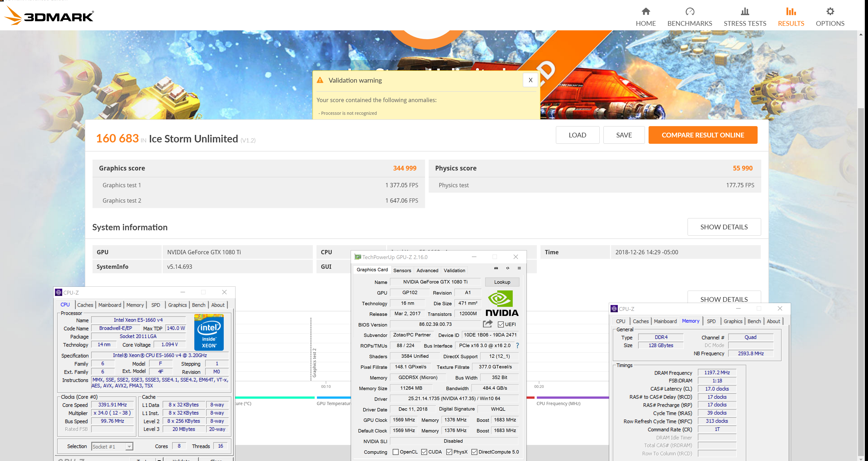Open About tab in right CPU-Z
868x461 pixels.
(773, 321)
